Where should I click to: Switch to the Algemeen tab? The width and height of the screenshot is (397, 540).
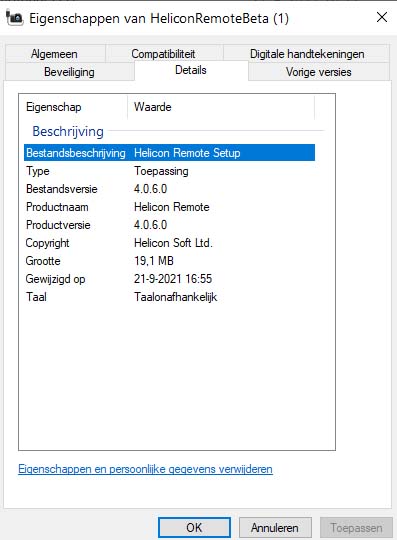tap(55, 54)
